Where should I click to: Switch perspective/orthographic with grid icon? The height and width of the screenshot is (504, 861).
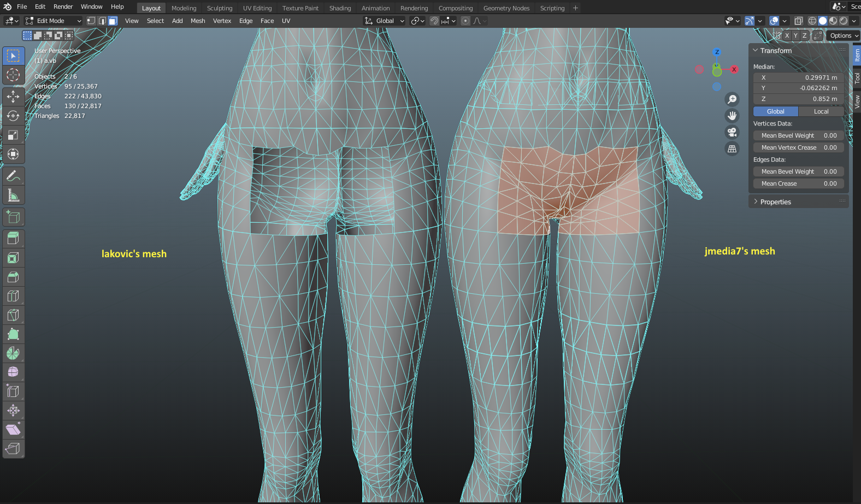(732, 149)
